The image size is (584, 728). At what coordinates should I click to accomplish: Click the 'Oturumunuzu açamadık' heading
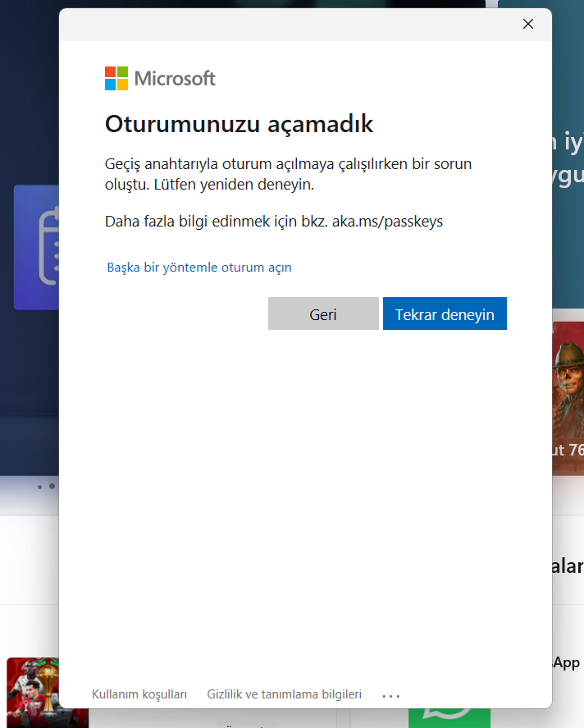point(239,123)
